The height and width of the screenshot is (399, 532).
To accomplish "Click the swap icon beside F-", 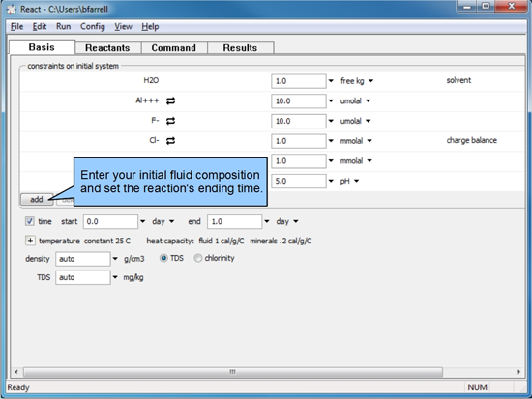I will [x=170, y=121].
